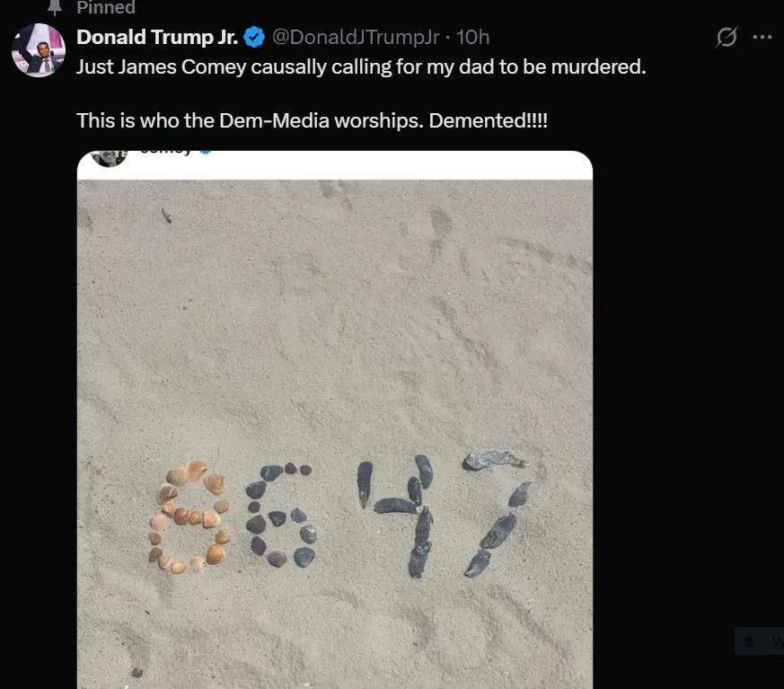Click James Comey's avatar in the quoted post
Screen dimensions: 784x689
[x=109, y=153]
